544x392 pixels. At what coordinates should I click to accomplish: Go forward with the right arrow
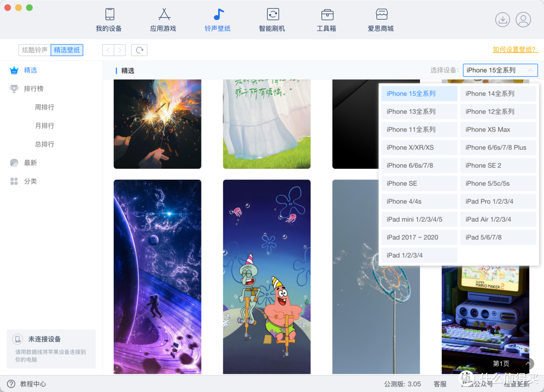tap(120, 50)
